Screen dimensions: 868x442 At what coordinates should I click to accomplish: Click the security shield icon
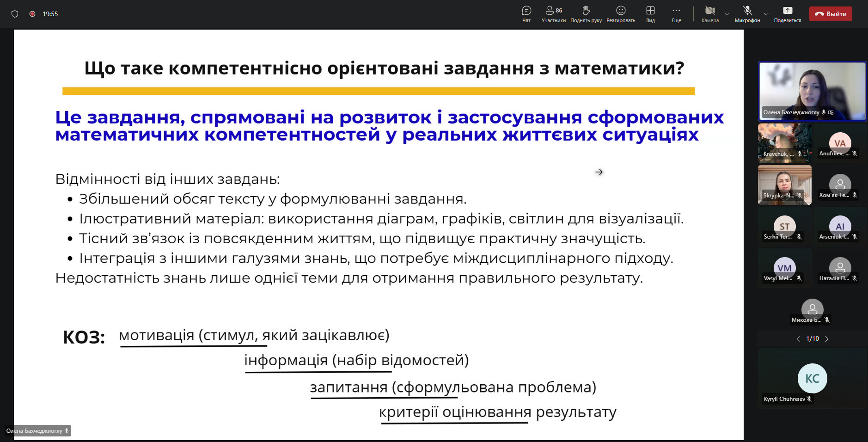pos(15,14)
